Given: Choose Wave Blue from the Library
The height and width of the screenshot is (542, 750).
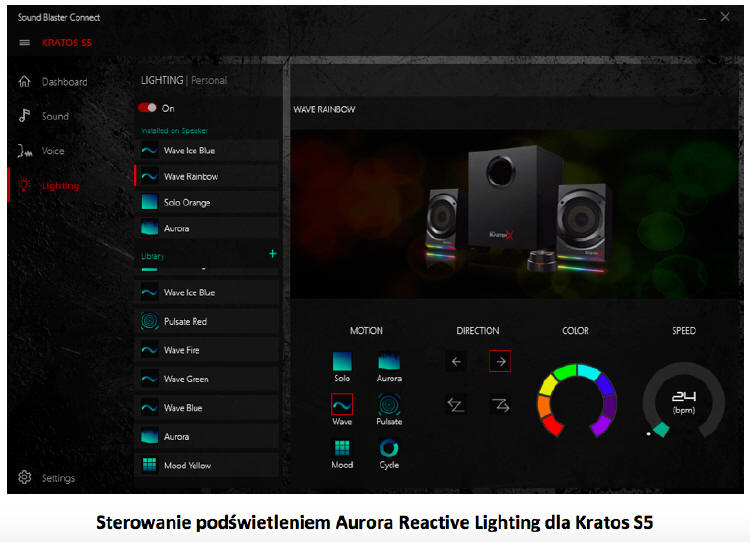Looking at the screenshot, I should pyautogui.click(x=208, y=408).
